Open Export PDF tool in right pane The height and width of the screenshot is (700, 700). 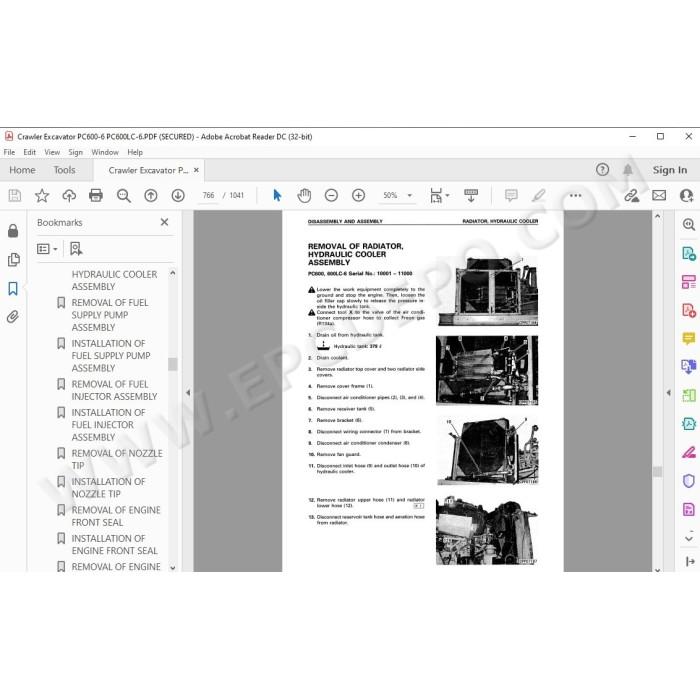pyautogui.click(x=688, y=254)
